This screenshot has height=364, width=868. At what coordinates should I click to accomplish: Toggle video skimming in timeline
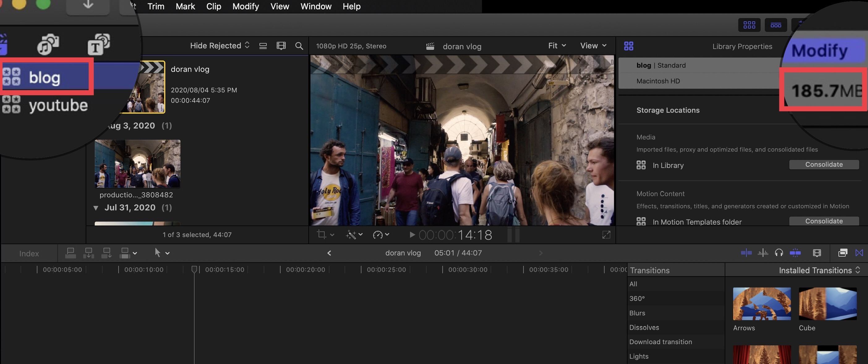click(x=746, y=252)
